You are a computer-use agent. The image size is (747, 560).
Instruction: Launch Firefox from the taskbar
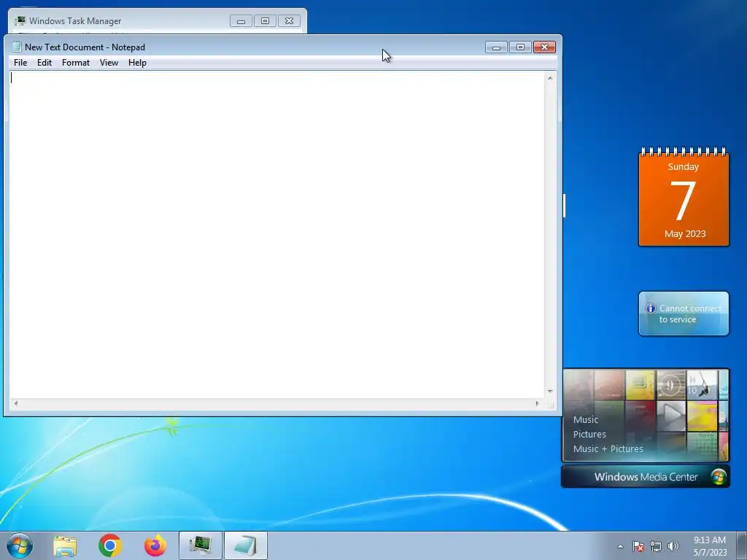click(155, 545)
